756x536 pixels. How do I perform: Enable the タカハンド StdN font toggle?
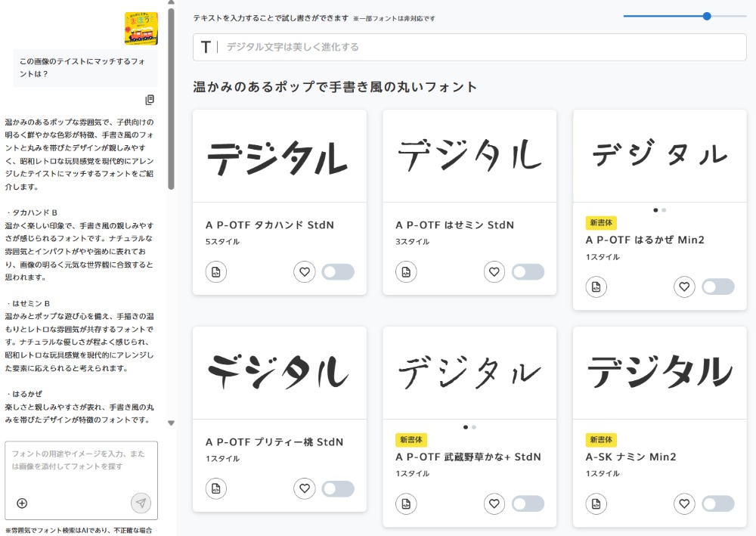(x=338, y=272)
